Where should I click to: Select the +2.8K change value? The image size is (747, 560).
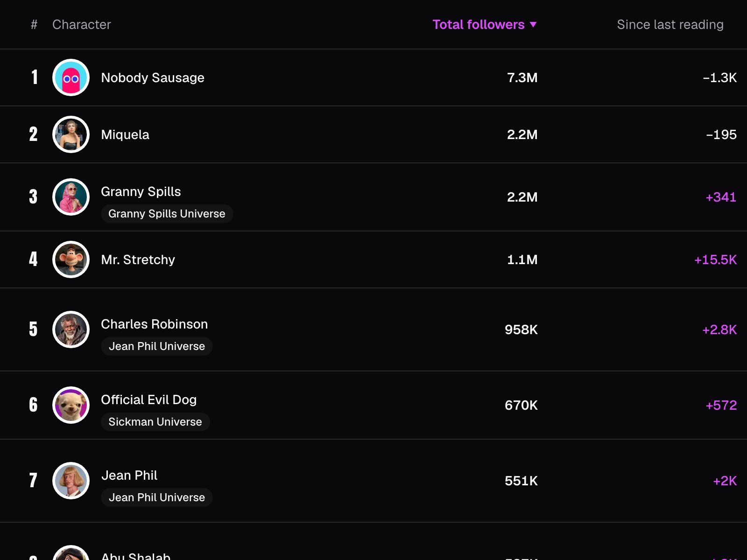point(719,329)
